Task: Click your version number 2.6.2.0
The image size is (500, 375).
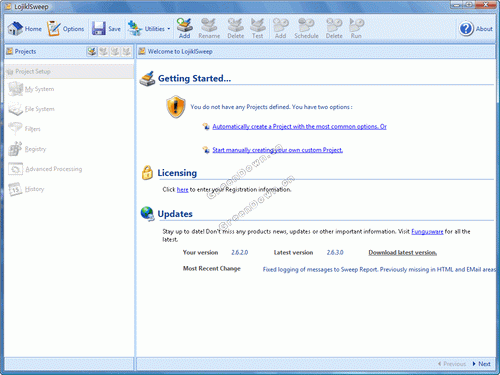Action: coord(239,253)
